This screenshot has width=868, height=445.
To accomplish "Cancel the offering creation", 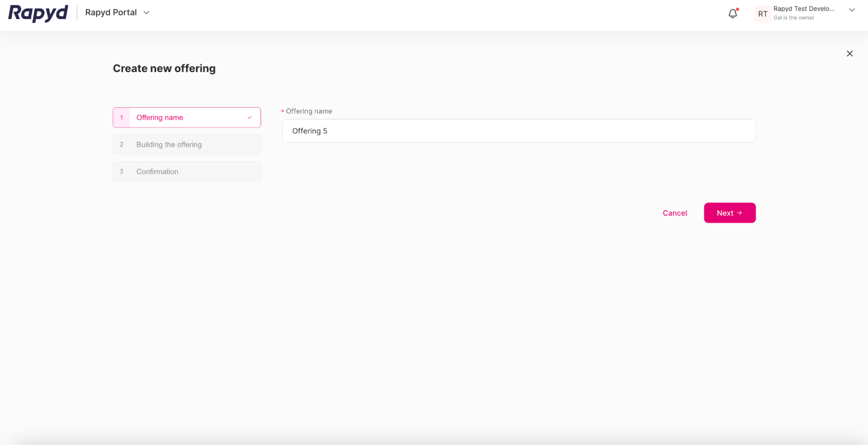I will (x=675, y=213).
